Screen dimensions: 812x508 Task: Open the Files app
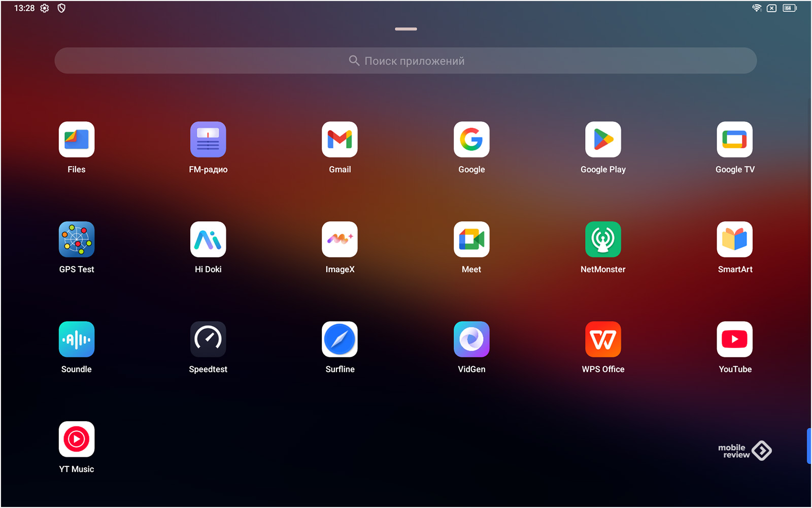pyautogui.click(x=77, y=140)
